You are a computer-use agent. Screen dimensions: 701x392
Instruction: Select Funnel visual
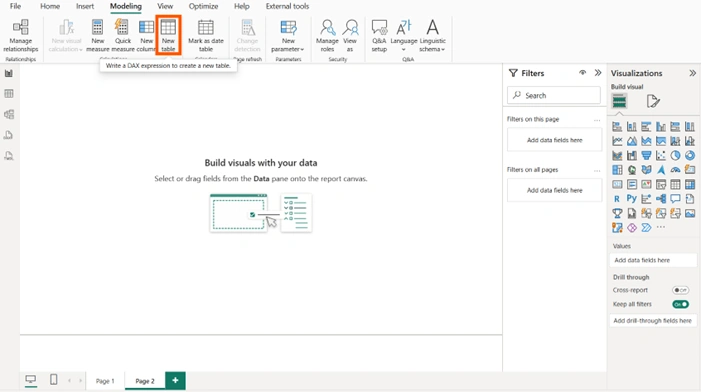tap(646, 156)
